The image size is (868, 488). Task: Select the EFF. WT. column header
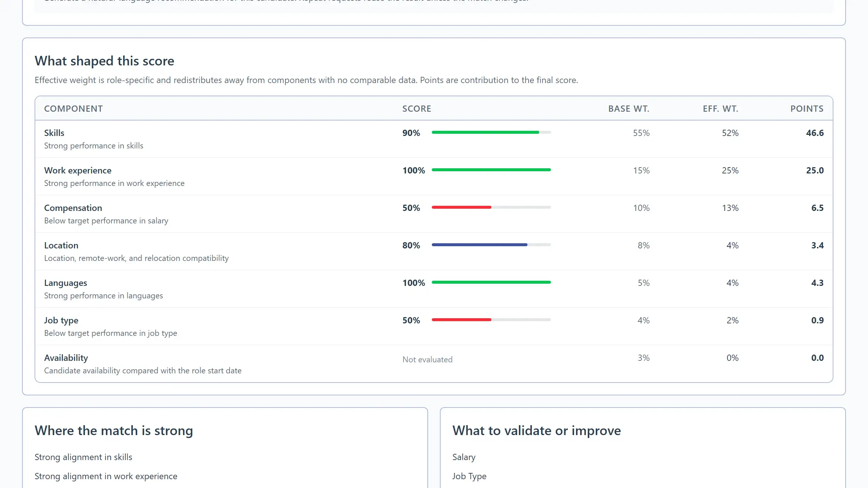(x=721, y=109)
